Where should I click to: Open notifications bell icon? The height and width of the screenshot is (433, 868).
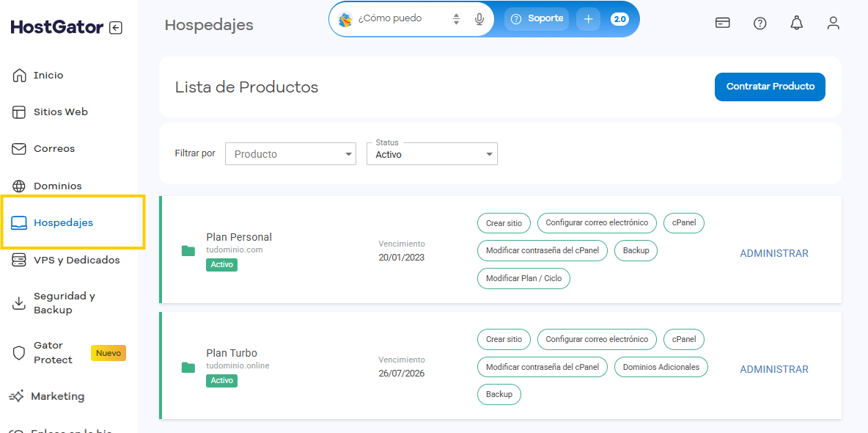click(797, 23)
